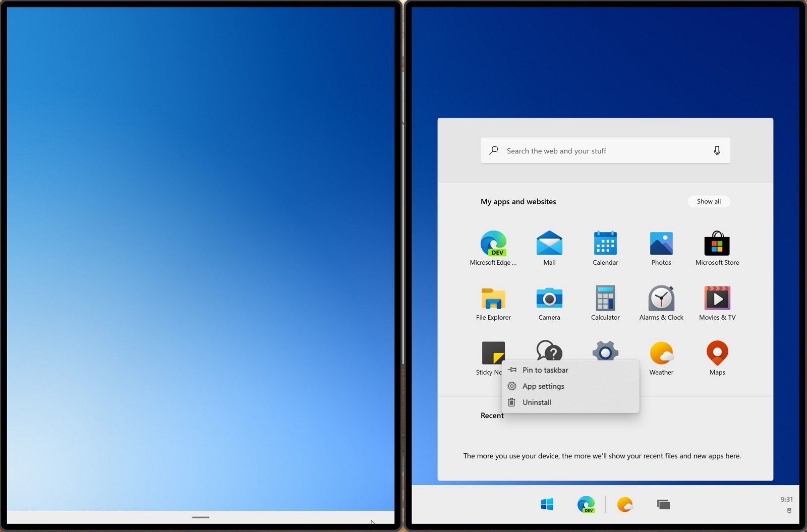Open File Explorer from the app grid
The width and height of the screenshot is (807, 532).
pyautogui.click(x=493, y=302)
